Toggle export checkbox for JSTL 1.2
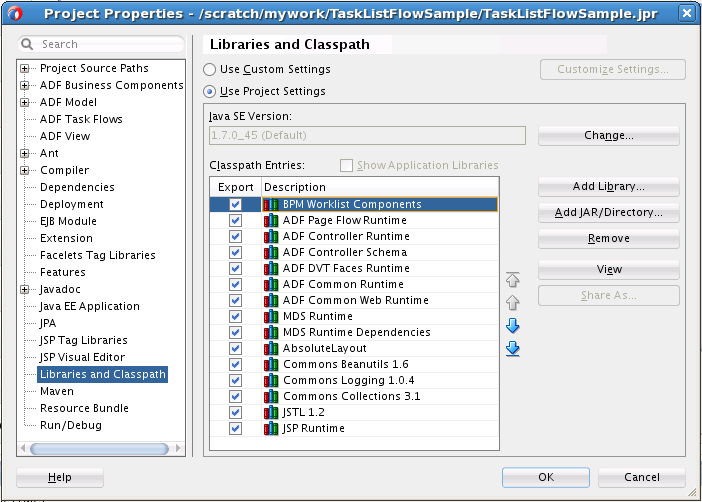 point(235,412)
